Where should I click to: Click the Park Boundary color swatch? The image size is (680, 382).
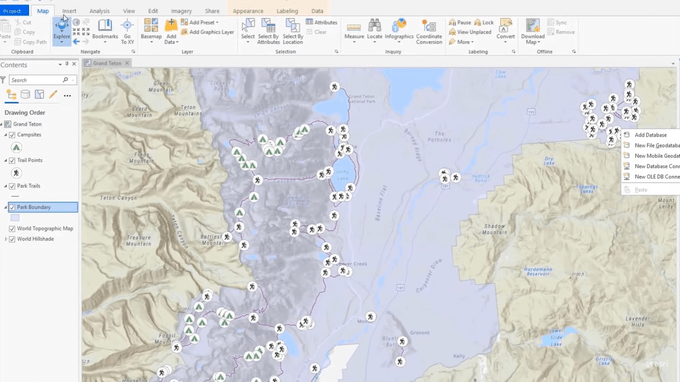pos(15,218)
